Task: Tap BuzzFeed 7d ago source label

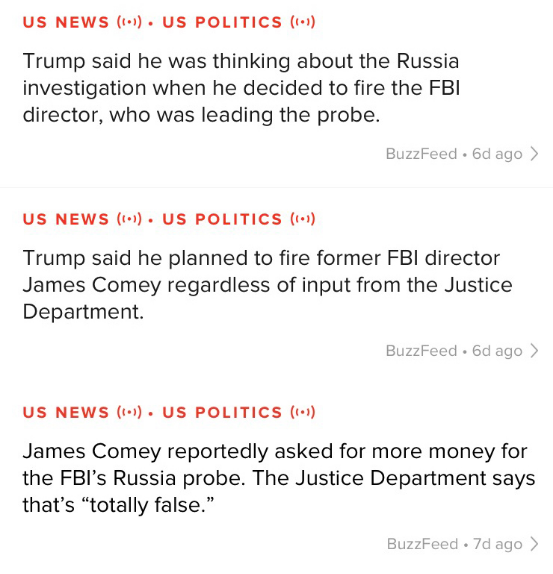Action: [455, 544]
